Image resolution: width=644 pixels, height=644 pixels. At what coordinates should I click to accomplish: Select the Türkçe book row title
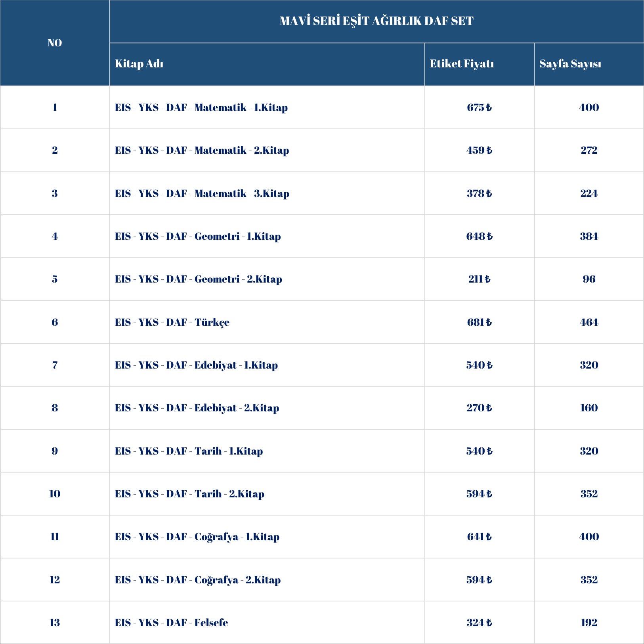click(172, 322)
